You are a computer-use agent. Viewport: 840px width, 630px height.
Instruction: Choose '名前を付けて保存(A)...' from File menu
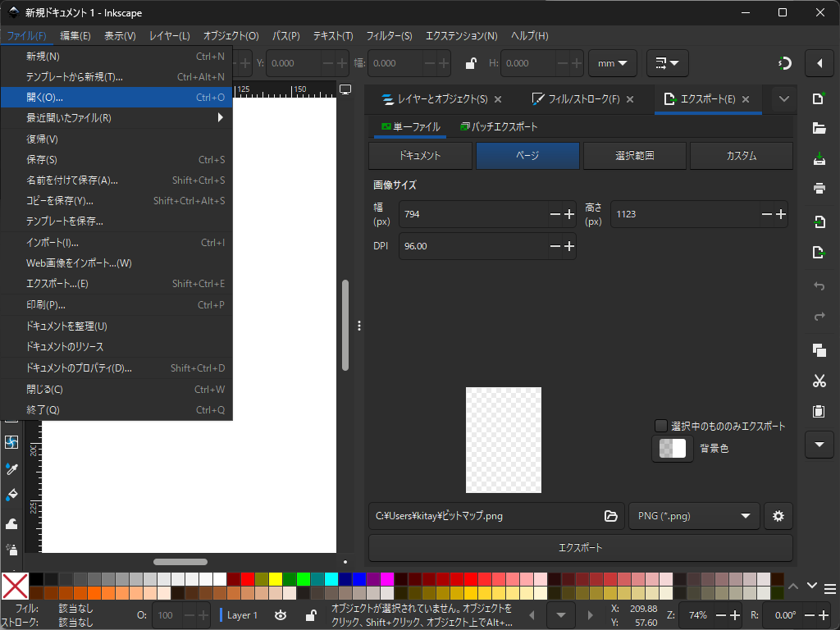click(72, 180)
